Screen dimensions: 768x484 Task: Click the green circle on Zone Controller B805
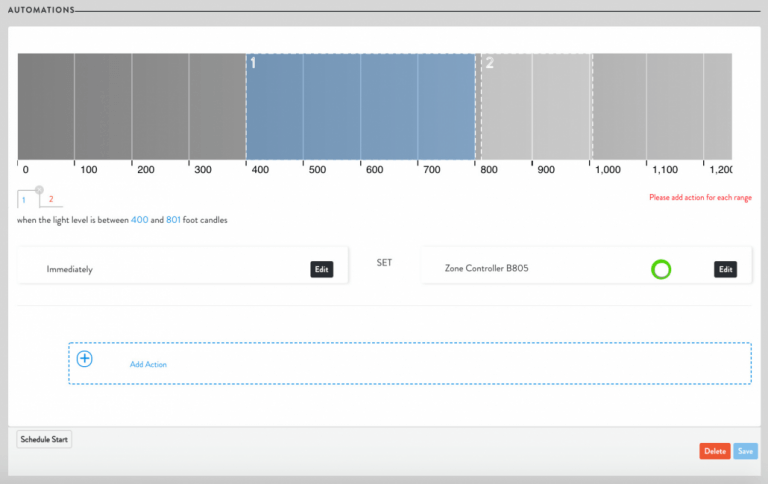click(x=660, y=269)
